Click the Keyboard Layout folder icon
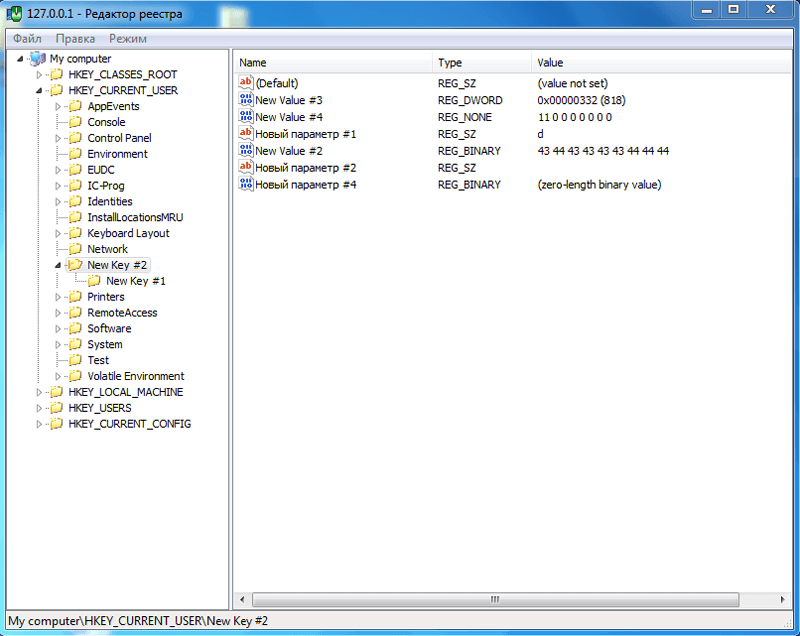Image resolution: width=800 pixels, height=636 pixels. click(x=75, y=233)
